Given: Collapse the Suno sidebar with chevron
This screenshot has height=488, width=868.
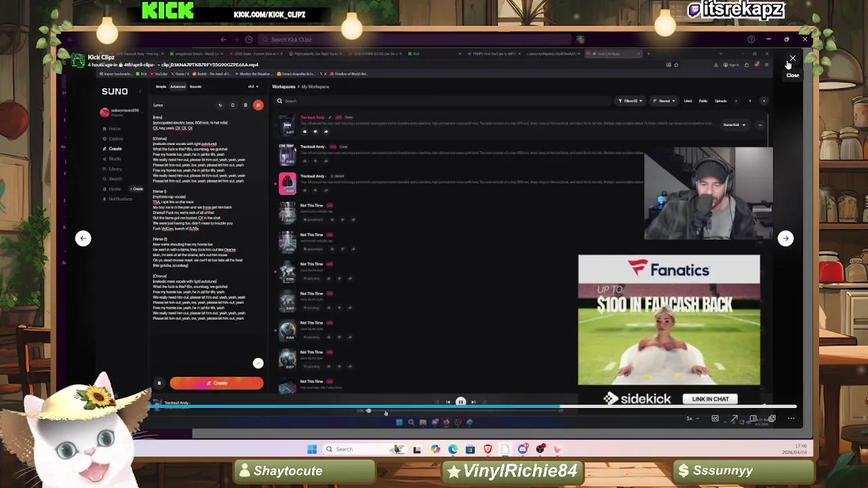Looking at the screenshot, I should coord(140,91).
